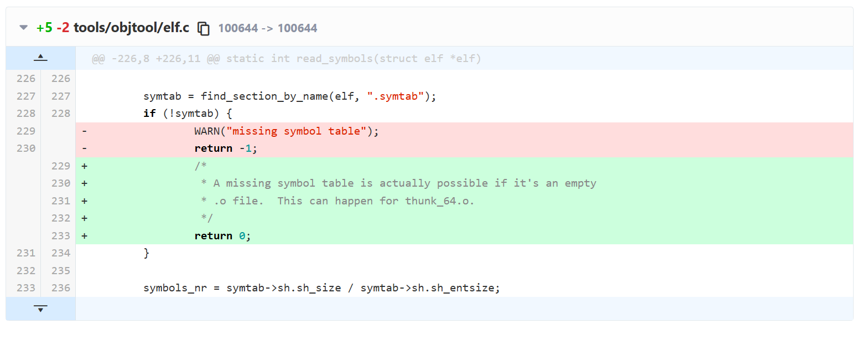Click new line number 230 on added comment line
868x344 pixels.
pyautogui.click(x=61, y=183)
